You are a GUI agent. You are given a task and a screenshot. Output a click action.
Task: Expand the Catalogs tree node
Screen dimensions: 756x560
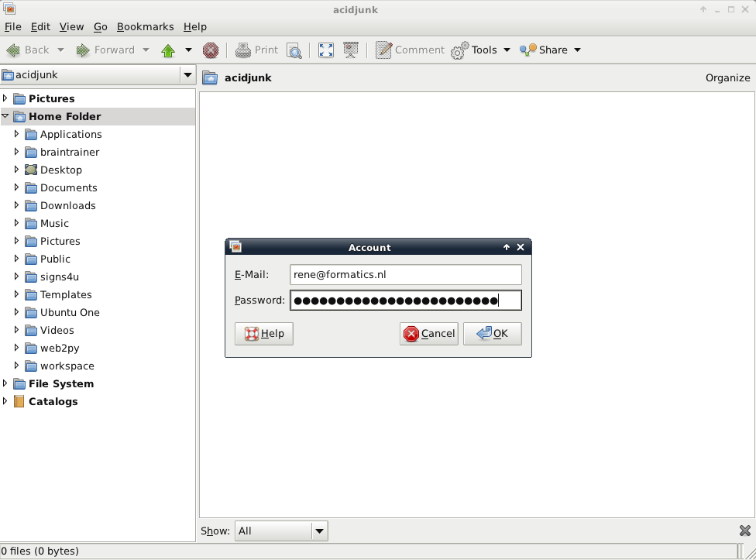coord(5,401)
